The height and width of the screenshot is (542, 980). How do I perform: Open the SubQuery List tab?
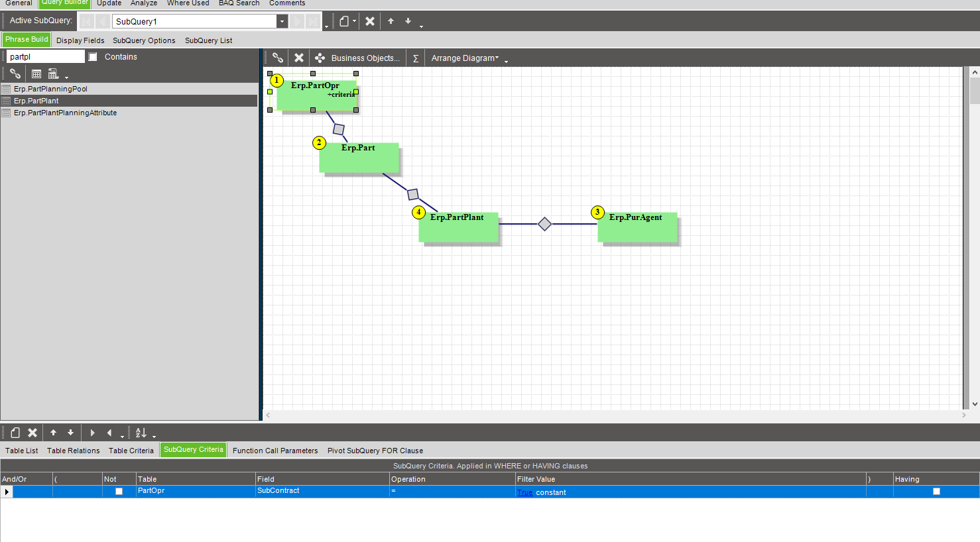(209, 40)
